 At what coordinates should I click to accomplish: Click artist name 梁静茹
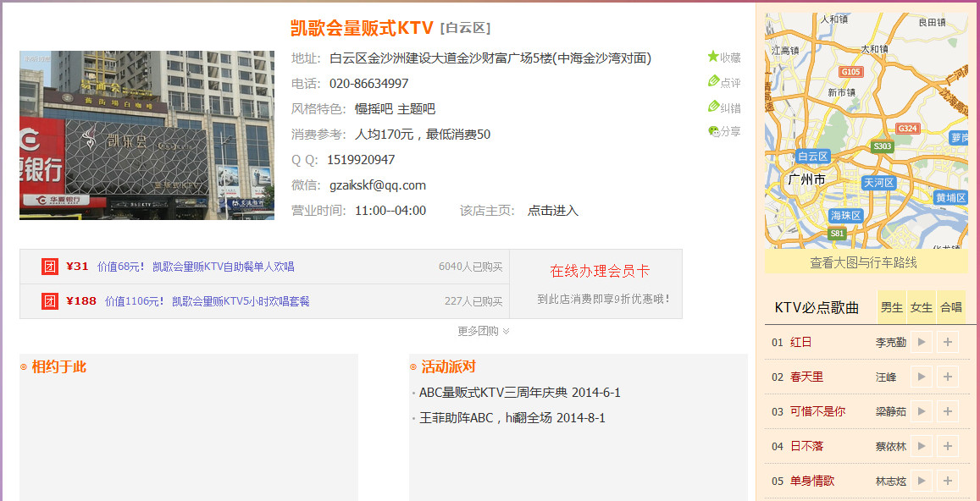pyautogui.click(x=890, y=411)
